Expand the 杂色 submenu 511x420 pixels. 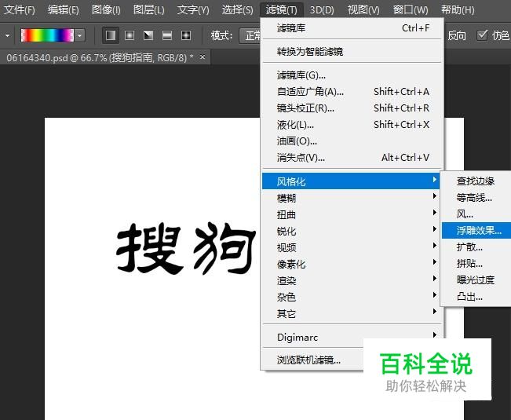[351, 297]
